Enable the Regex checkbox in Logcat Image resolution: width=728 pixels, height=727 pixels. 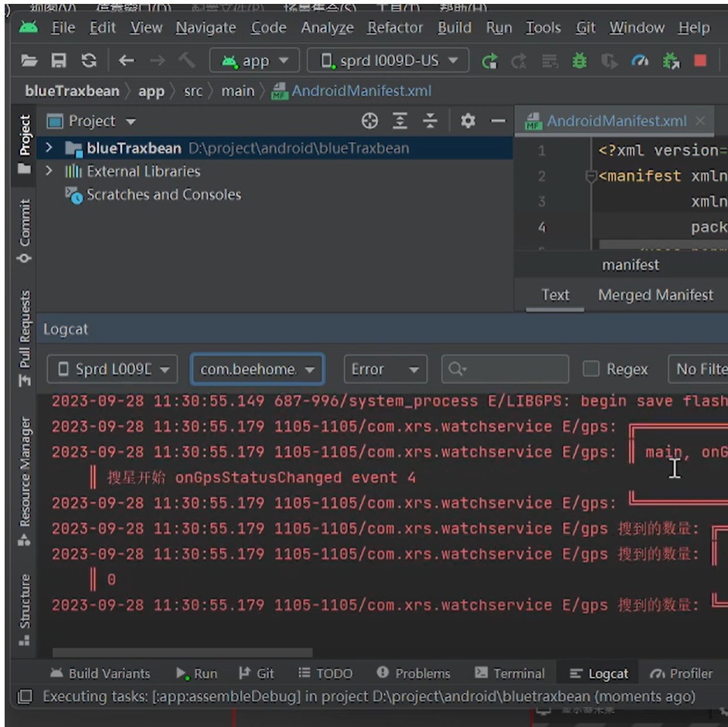(594, 369)
